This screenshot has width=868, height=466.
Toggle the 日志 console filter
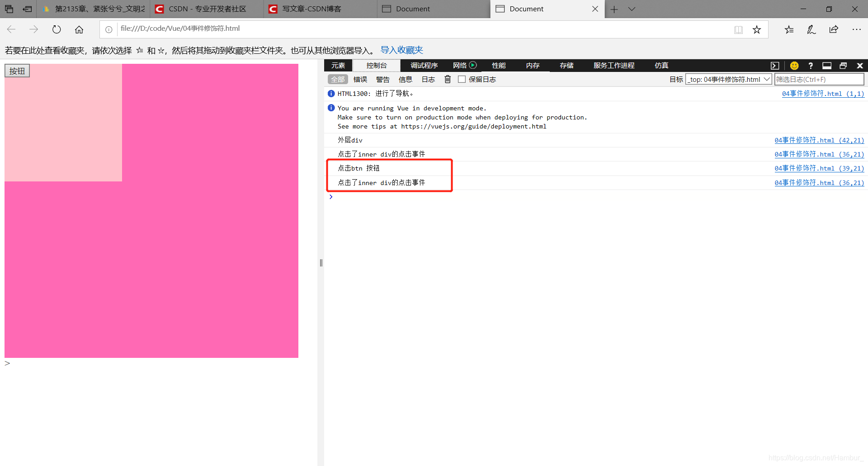(428, 80)
